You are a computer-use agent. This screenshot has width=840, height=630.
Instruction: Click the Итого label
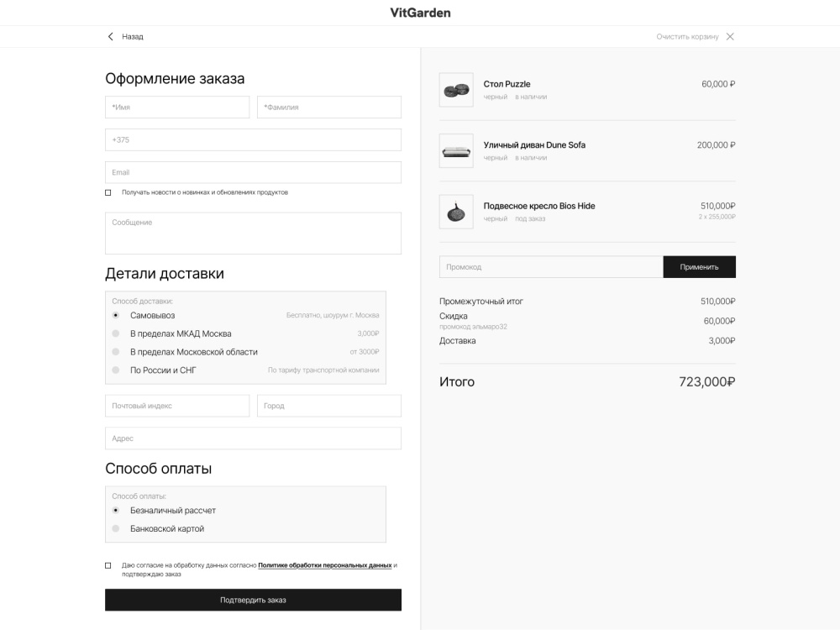(457, 382)
